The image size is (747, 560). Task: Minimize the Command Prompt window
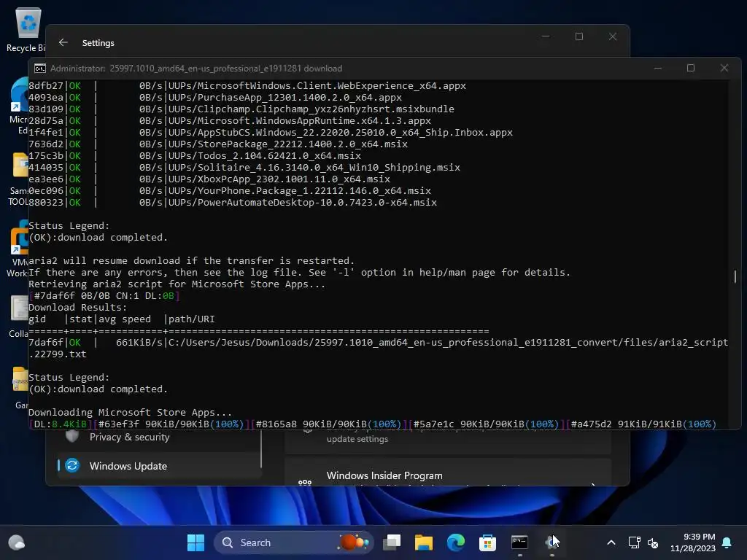(x=658, y=68)
